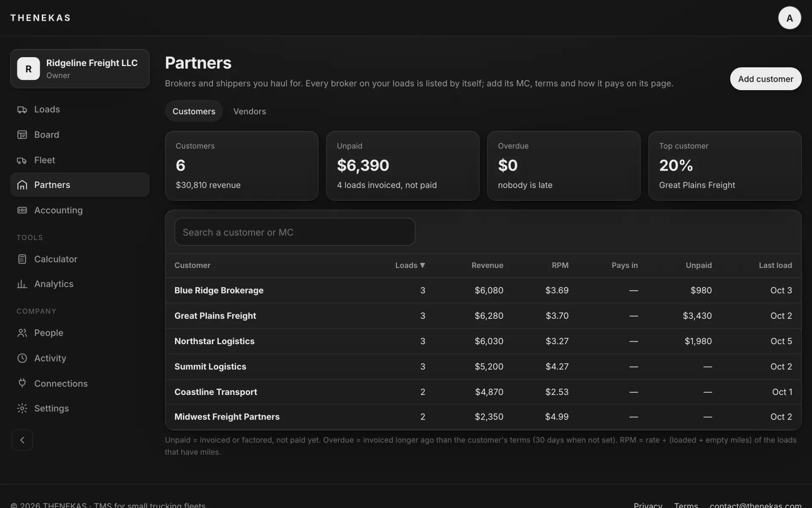This screenshot has width=812, height=508.
Task: Open the Loads menu item
Action: coord(80,110)
